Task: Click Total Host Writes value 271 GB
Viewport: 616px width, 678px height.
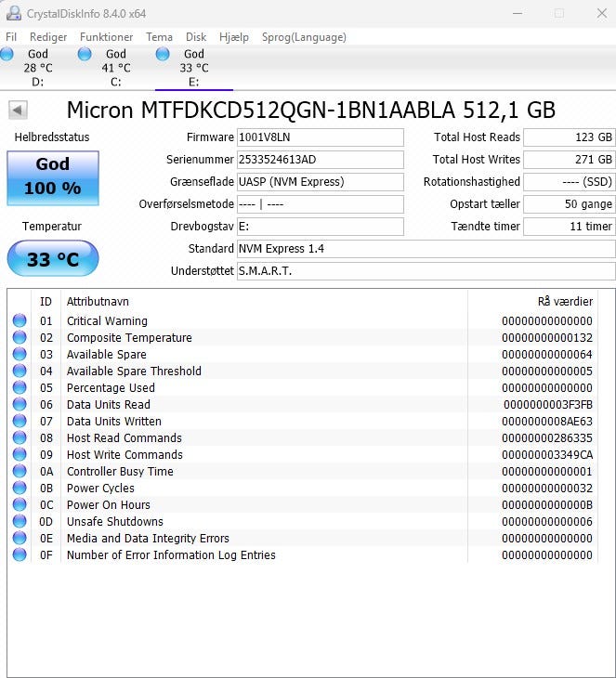Action: coord(570,160)
